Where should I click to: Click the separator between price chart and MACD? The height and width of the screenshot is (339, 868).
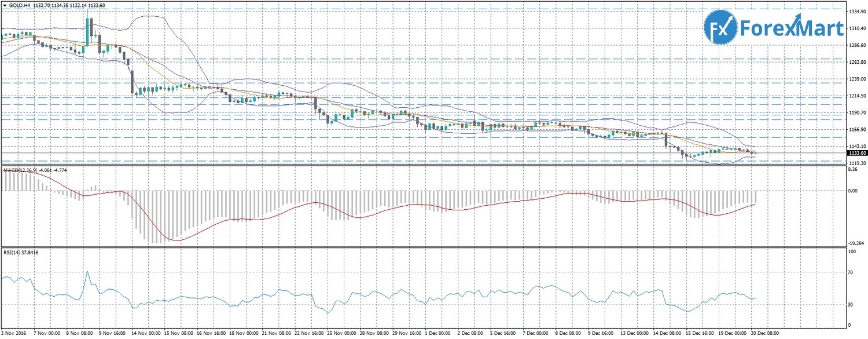click(422, 165)
